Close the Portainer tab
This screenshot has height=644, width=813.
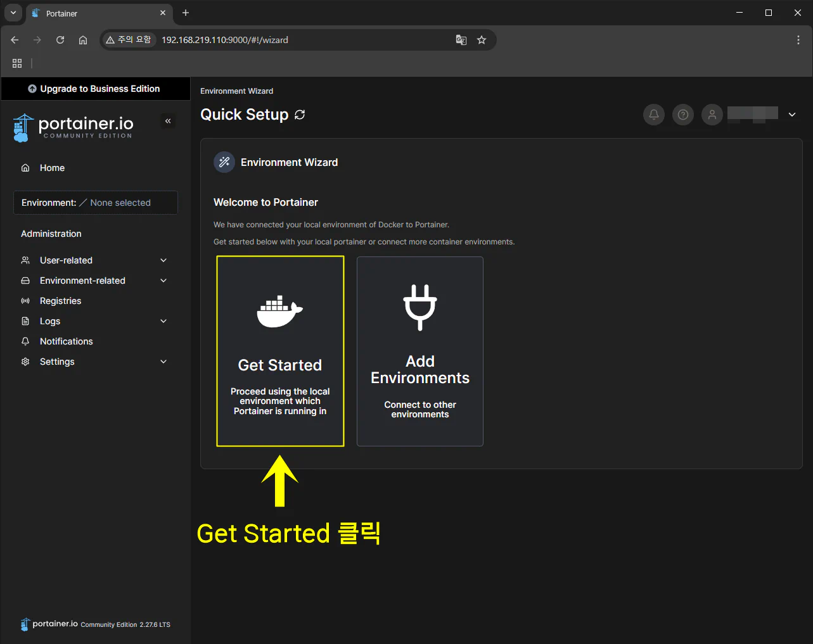click(163, 13)
